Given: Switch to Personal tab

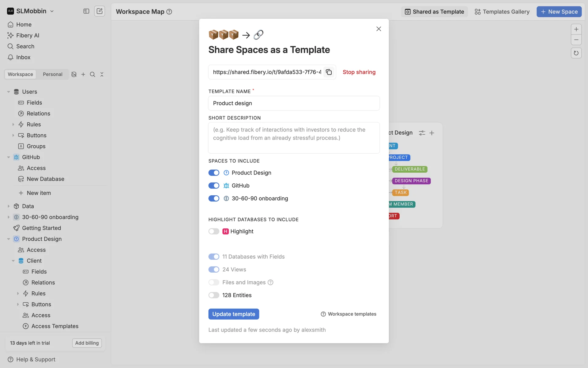Looking at the screenshot, I should pyautogui.click(x=52, y=74).
